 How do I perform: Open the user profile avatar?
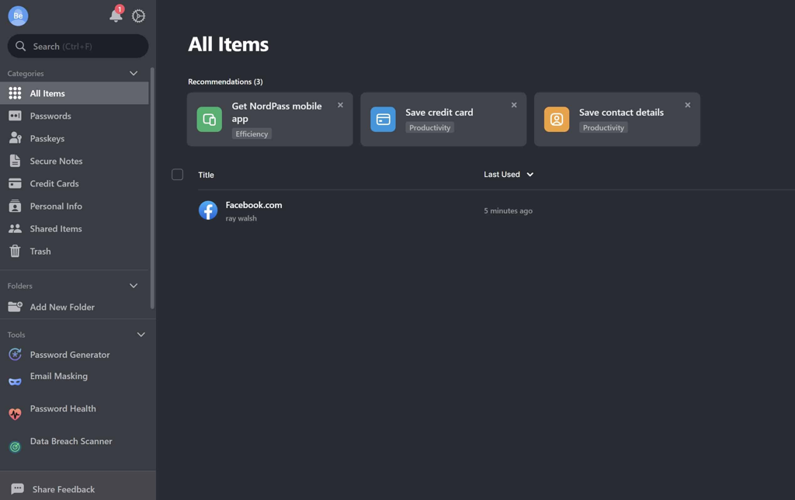18,16
